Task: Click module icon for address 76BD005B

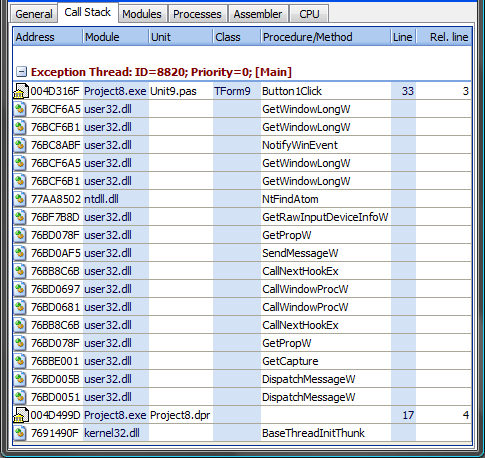Action: point(20,379)
